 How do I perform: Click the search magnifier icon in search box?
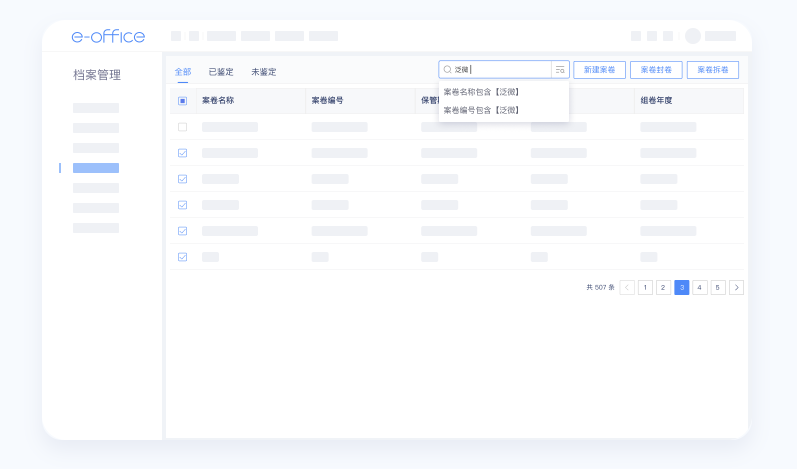448,70
